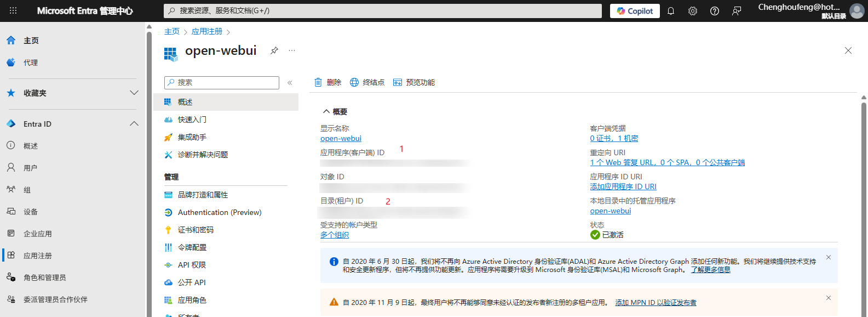The image size is (868, 317).
Task: Open 证书和密码 menu item
Action: coord(196,230)
